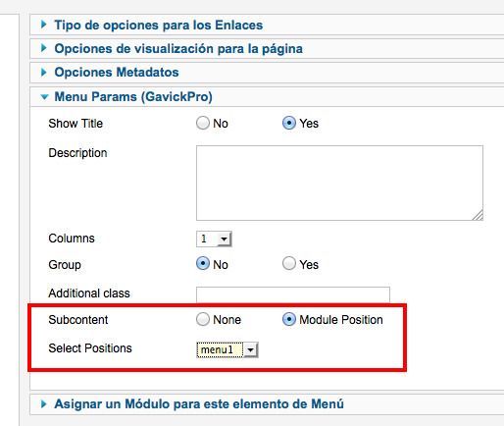This screenshot has height=426, width=504.
Task: Select Yes for Show Title
Action: click(289, 123)
